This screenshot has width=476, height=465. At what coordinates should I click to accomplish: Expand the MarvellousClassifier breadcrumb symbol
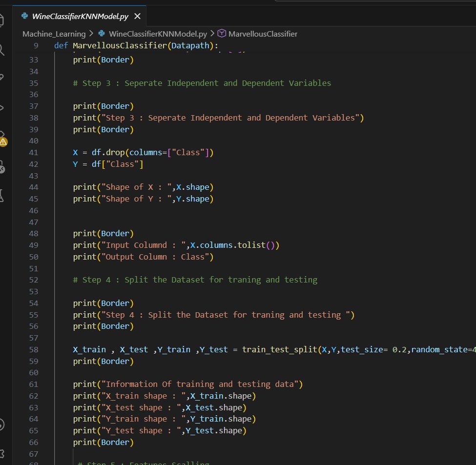click(263, 34)
